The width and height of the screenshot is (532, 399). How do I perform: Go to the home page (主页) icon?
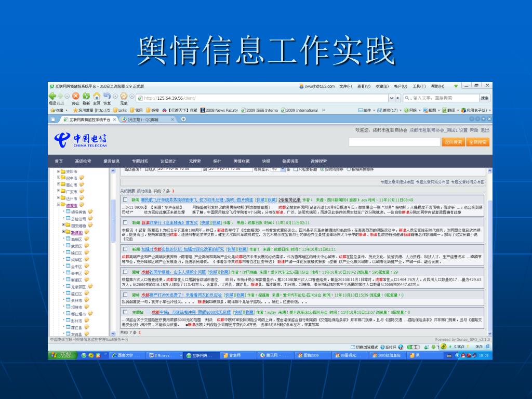coord(97,96)
